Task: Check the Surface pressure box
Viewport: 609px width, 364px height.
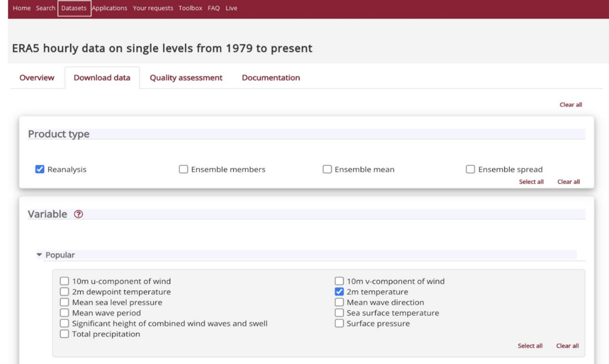Action: (x=339, y=323)
